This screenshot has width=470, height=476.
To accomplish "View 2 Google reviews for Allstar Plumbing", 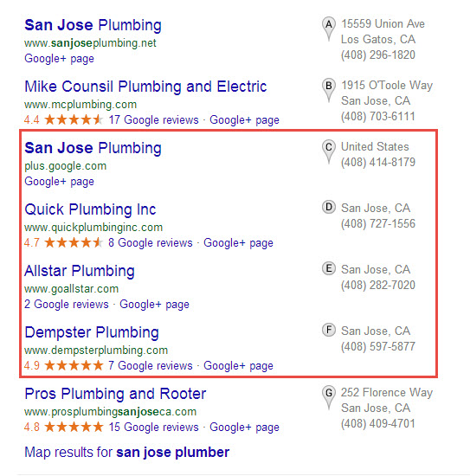I will 66,304.
